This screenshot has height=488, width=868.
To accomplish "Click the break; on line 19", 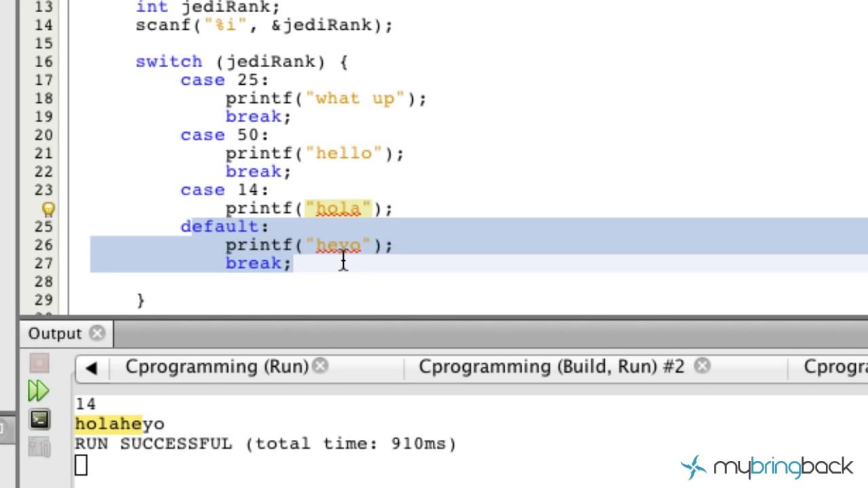I will 258,117.
